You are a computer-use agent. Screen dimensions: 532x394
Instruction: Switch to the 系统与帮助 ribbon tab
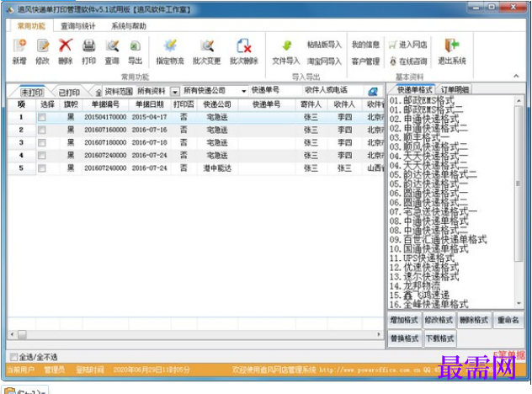point(129,26)
